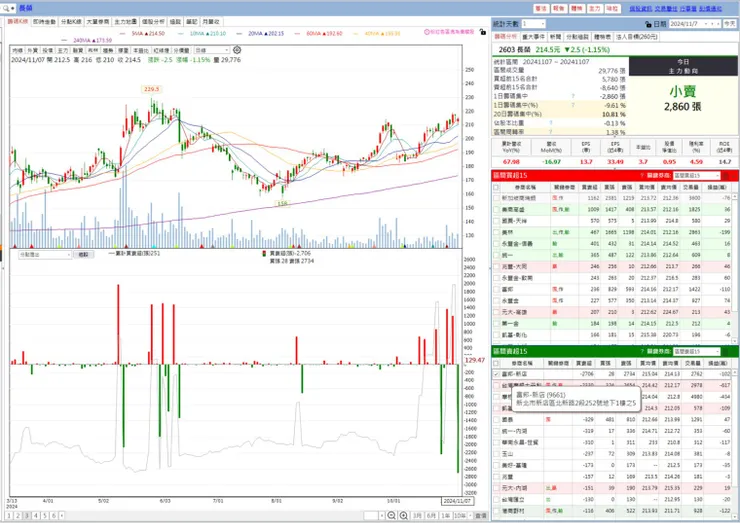Open the 關鍵券商 dropdown in sell header
Image resolution: width=740 pixels, height=523 pixels.
(696, 352)
